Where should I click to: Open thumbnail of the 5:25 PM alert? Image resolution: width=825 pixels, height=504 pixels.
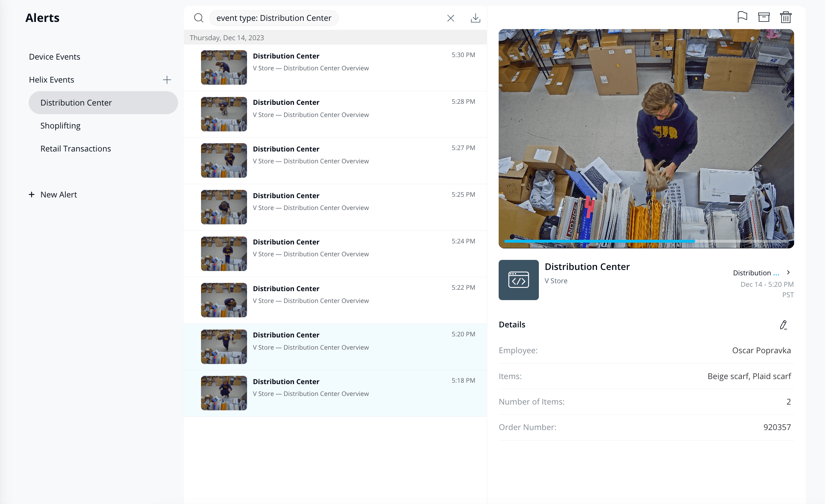[224, 207]
